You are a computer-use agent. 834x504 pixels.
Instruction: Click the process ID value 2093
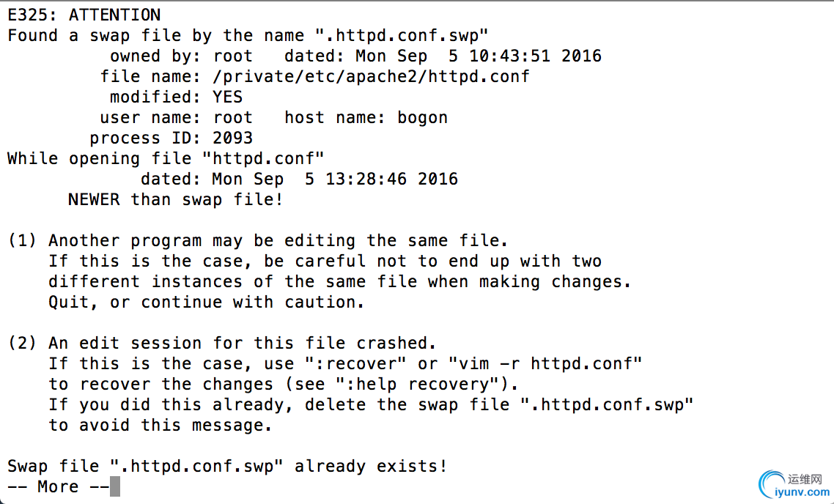click(232, 138)
